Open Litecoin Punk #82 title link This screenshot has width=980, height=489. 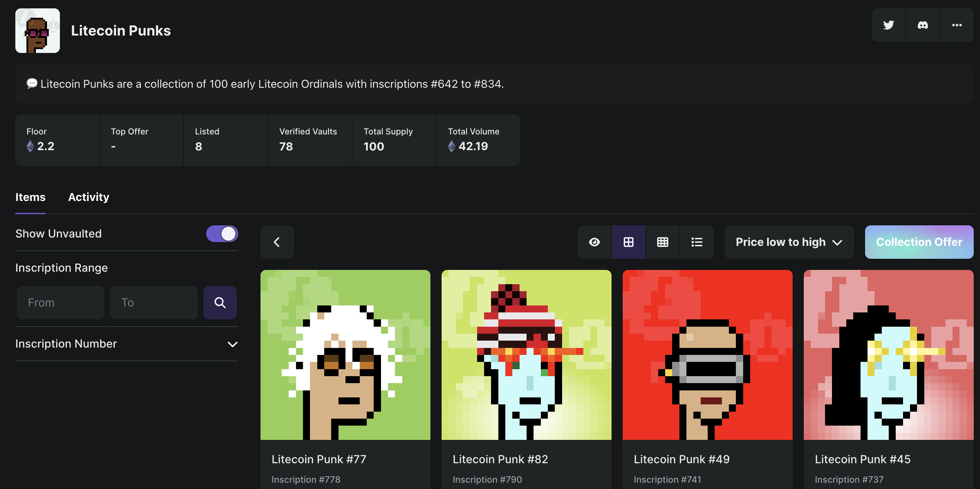tap(500, 459)
